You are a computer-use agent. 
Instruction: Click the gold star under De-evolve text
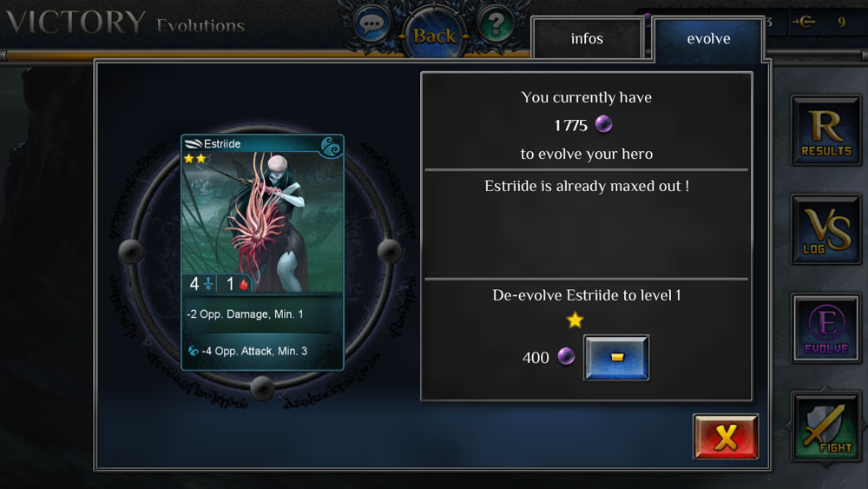tap(575, 320)
